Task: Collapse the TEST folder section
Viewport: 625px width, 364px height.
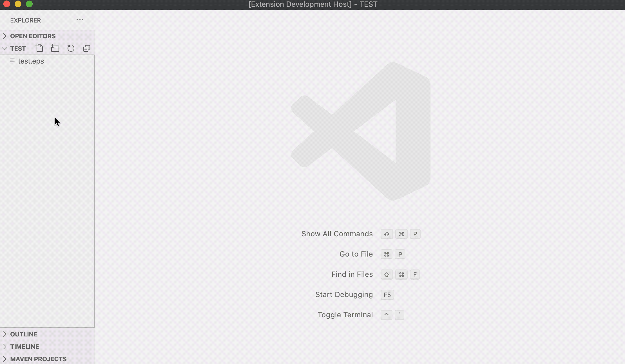Action: pos(5,48)
